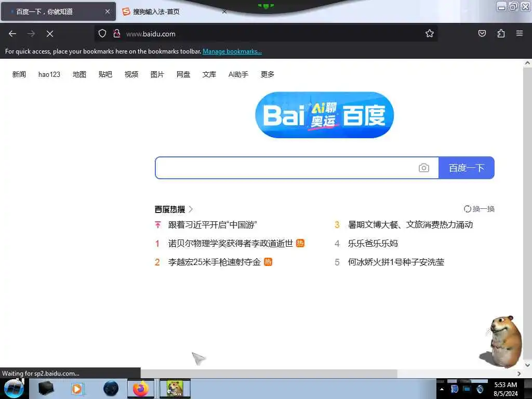This screenshot has width=532, height=399.
Task: Open 乐乐爸乐乐妈 hot search
Action: click(x=373, y=243)
